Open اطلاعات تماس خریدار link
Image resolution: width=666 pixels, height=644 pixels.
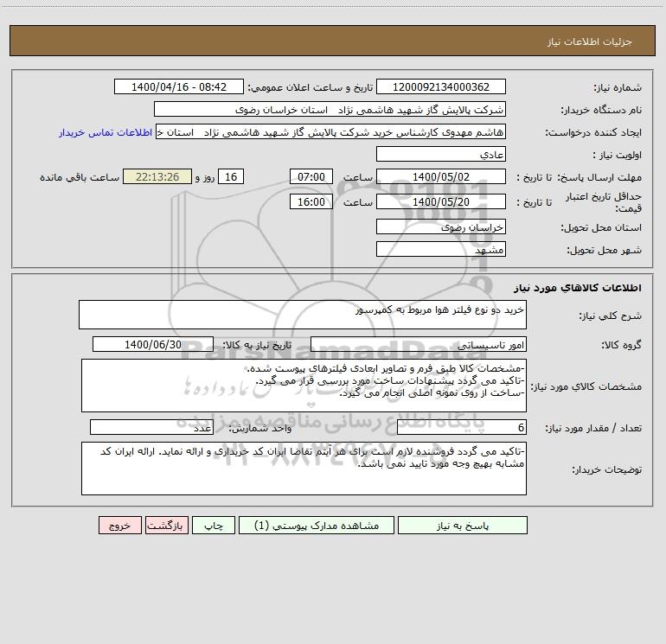click(x=106, y=132)
